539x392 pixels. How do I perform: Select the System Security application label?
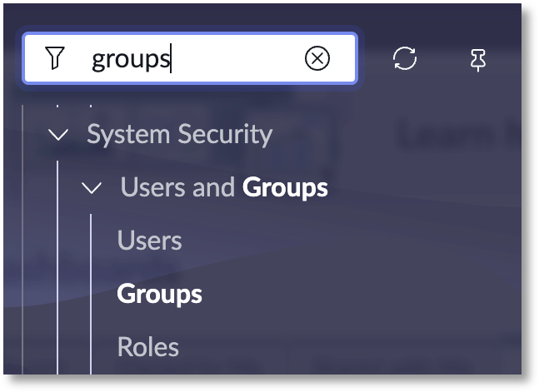[179, 134]
